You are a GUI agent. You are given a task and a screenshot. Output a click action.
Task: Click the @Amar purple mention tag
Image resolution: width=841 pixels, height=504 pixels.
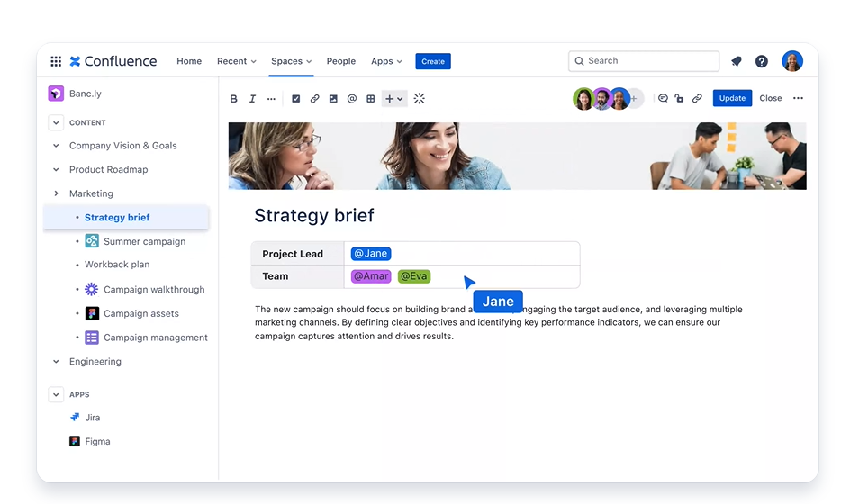[371, 276]
